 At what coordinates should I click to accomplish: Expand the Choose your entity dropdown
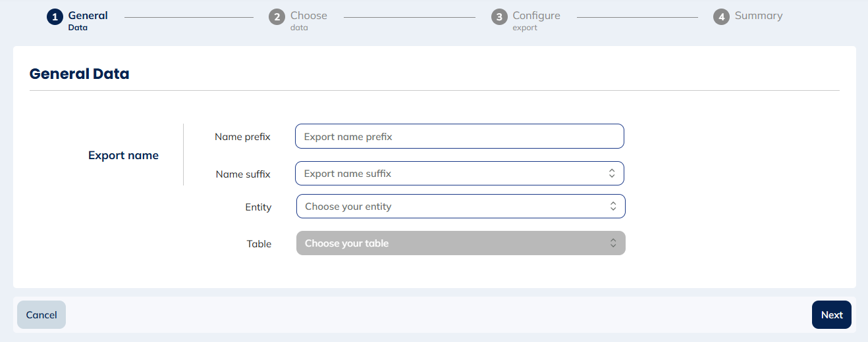pos(448,207)
